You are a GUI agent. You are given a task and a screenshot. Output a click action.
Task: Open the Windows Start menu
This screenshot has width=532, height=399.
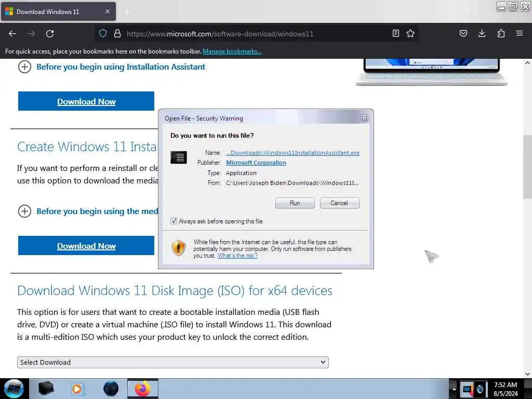[x=14, y=389]
